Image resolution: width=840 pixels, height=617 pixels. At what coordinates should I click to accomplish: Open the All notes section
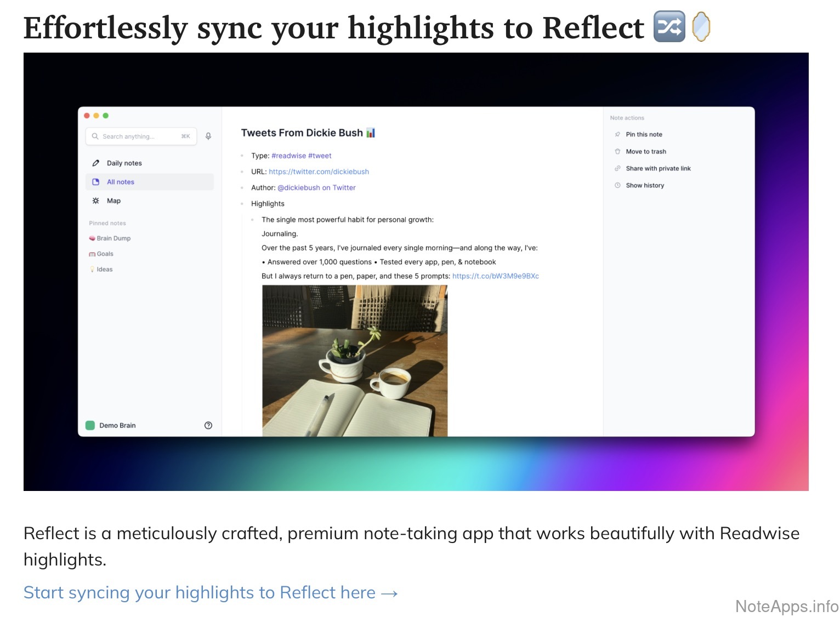pyautogui.click(x=121, y=182)
